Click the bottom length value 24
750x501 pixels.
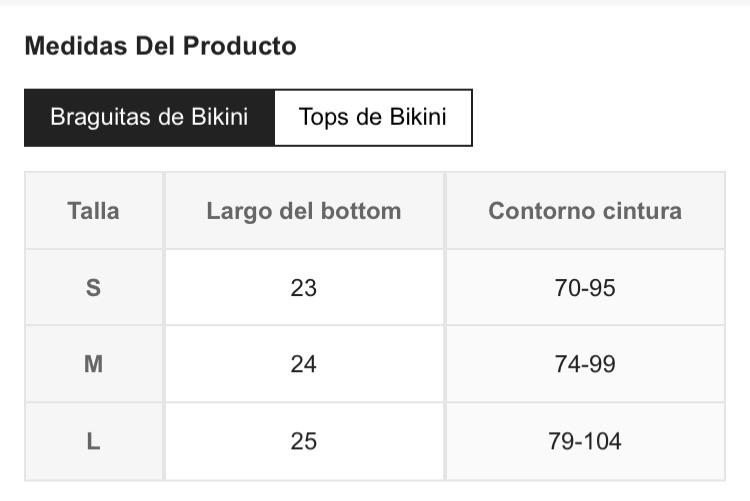304,364
